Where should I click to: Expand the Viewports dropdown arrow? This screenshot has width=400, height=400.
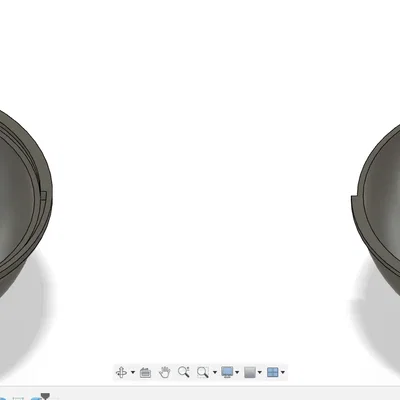(283, 372)
